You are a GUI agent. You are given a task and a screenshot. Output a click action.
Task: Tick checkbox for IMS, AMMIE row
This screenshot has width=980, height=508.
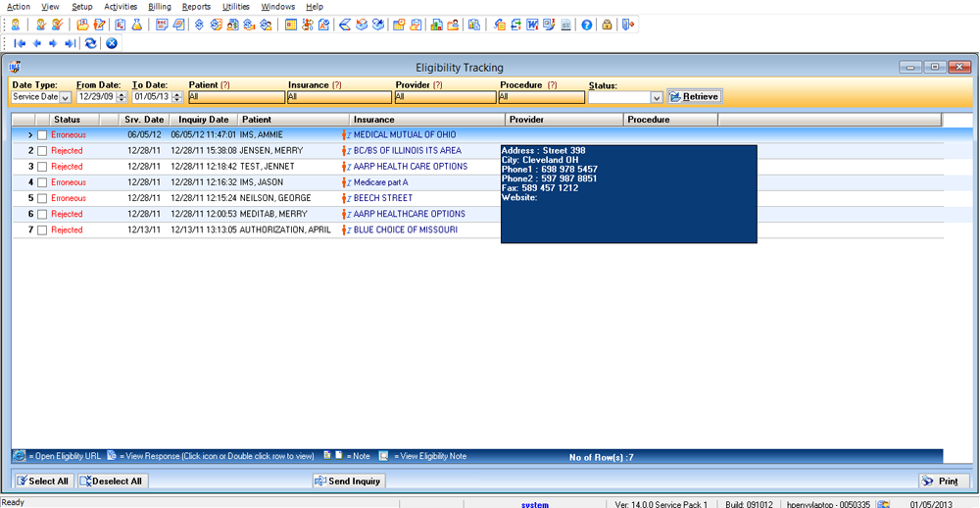pos(42,134)
